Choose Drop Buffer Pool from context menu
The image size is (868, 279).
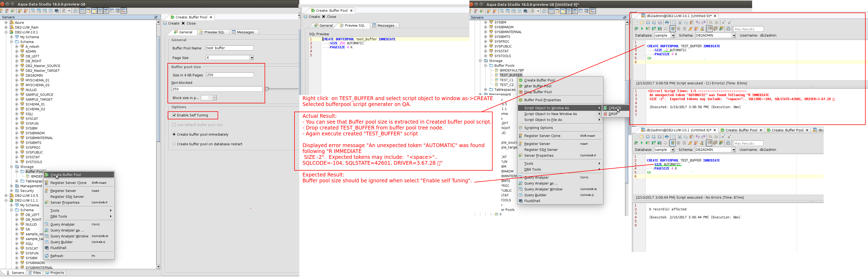pyautogui.click(x=538, y=92)
